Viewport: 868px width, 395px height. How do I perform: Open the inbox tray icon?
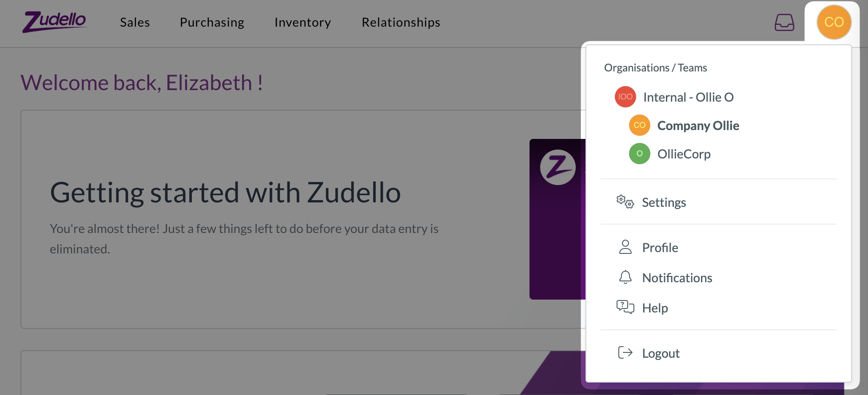[x=784, y=22]
